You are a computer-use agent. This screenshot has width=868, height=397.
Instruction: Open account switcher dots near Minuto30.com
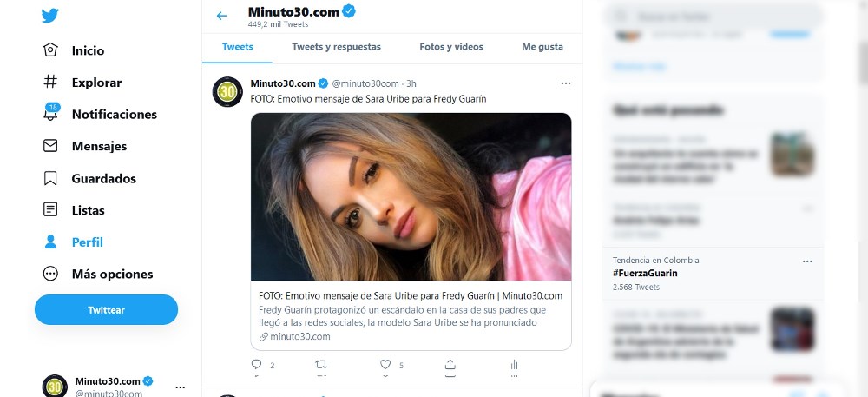pyautogui.click(x=180, y=387)
